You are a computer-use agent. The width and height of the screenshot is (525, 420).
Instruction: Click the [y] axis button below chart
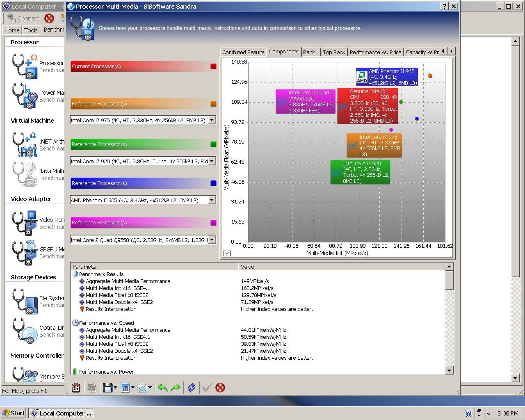227,253
